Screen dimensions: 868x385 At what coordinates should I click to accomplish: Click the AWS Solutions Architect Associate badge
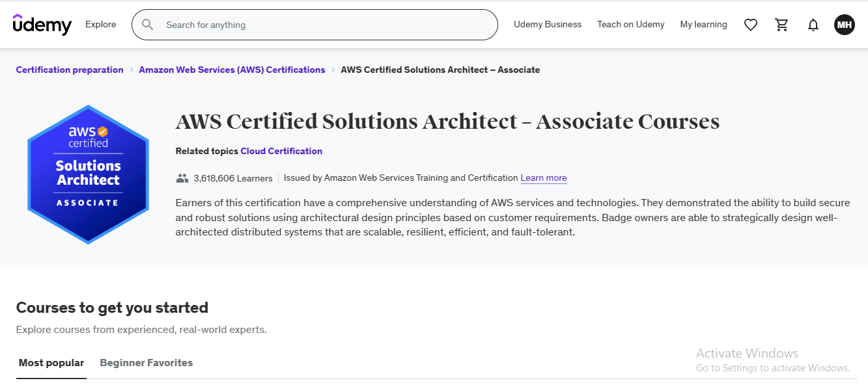pos(88,174)
